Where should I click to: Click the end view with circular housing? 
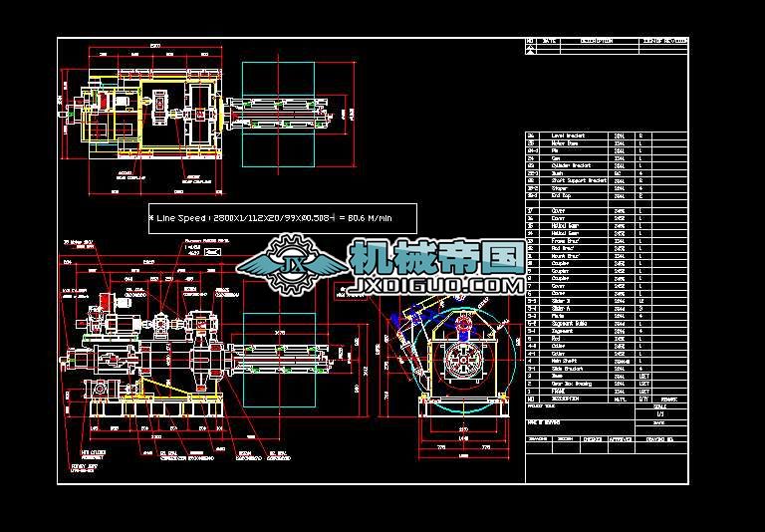coord(463,364)
